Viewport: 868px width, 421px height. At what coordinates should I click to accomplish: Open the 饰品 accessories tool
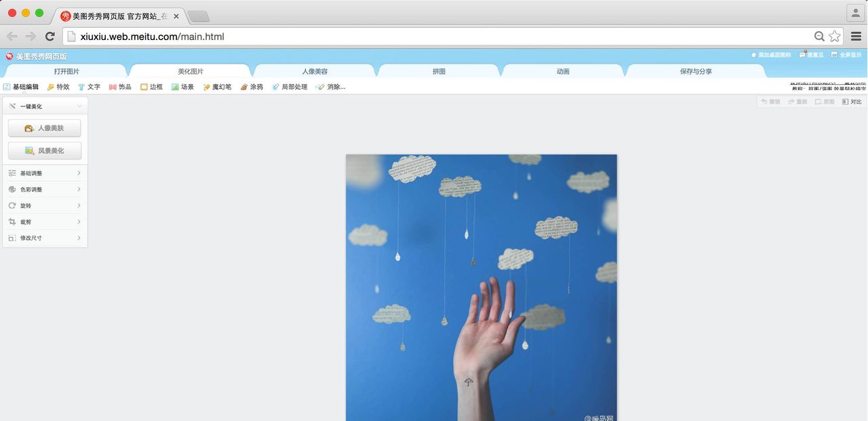(x=120, y=87)
